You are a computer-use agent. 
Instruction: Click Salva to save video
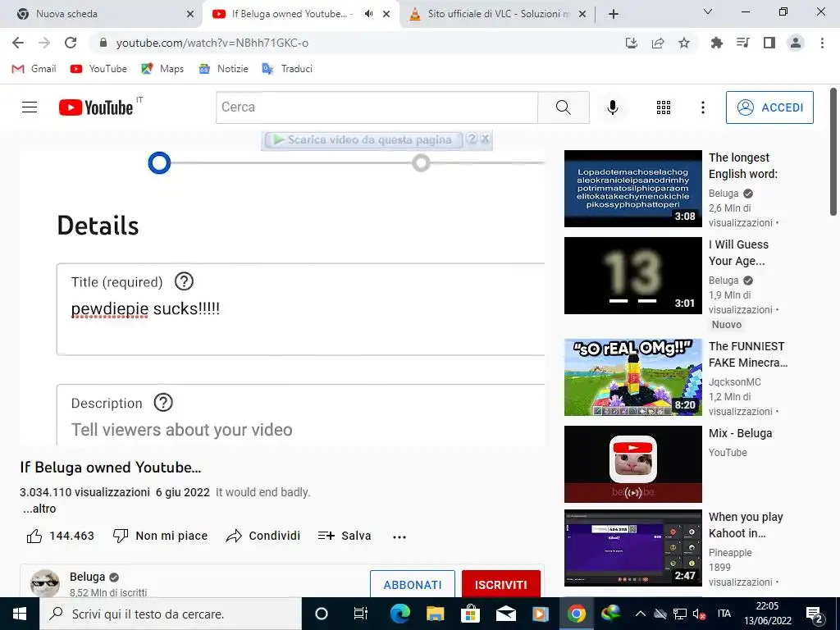(345, 536)
